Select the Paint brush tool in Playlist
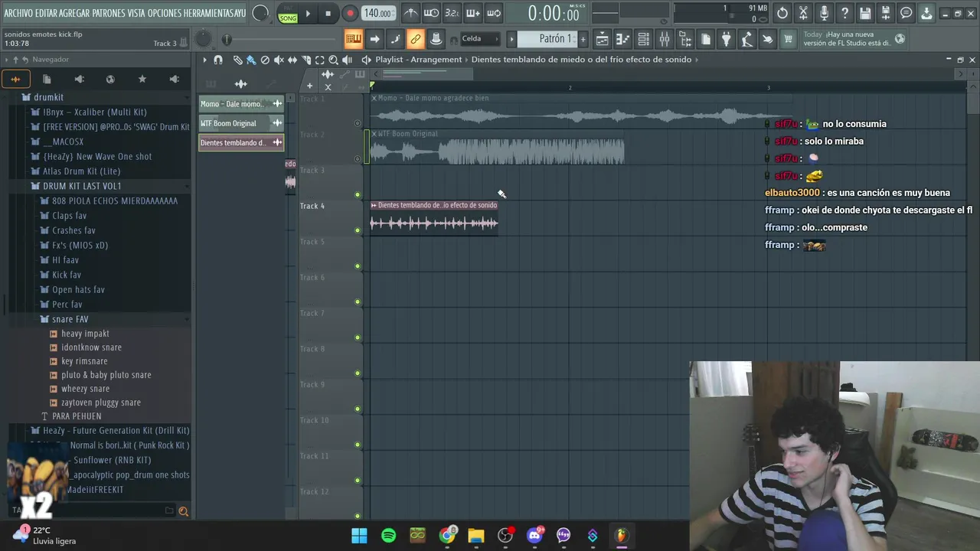The image size is (980, 551). coord(251,60)
